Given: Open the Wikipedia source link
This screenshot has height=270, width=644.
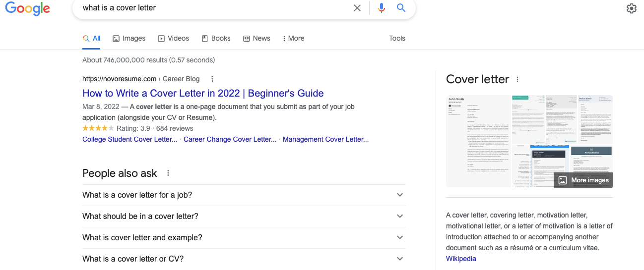Looking at the screenshot, I should [461, 259].
